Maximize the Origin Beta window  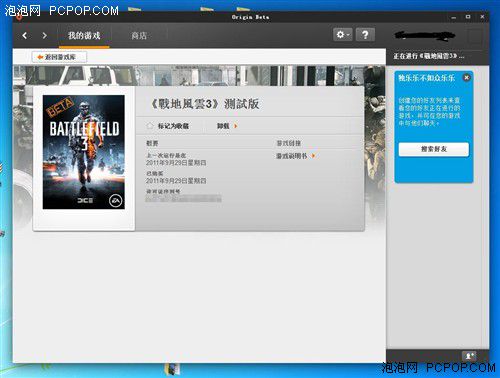pyautogui.click(x=468, y=17)
